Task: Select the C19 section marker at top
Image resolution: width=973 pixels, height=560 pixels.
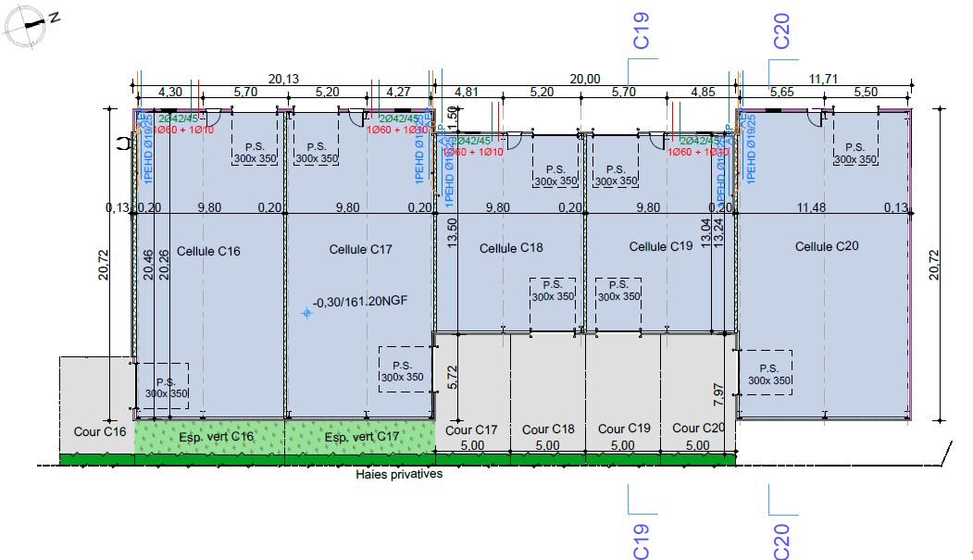Action: point(641,31)
